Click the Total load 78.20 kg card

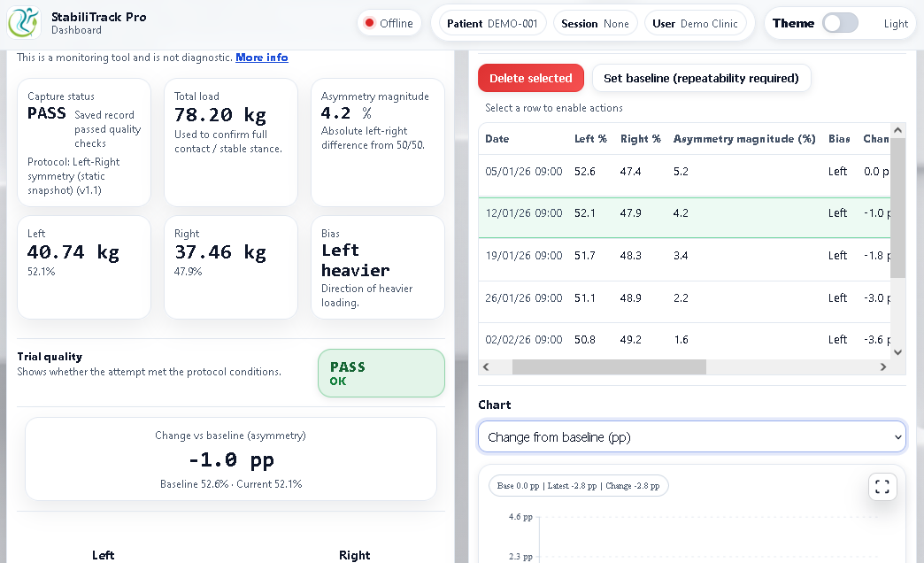[x=231, y=143]
